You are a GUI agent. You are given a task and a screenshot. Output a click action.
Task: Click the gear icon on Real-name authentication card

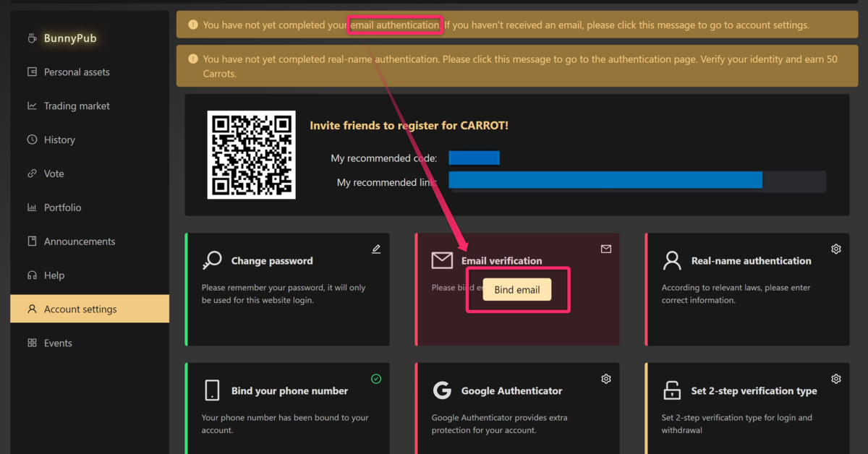pyautogui.click(x=836, y=249)
